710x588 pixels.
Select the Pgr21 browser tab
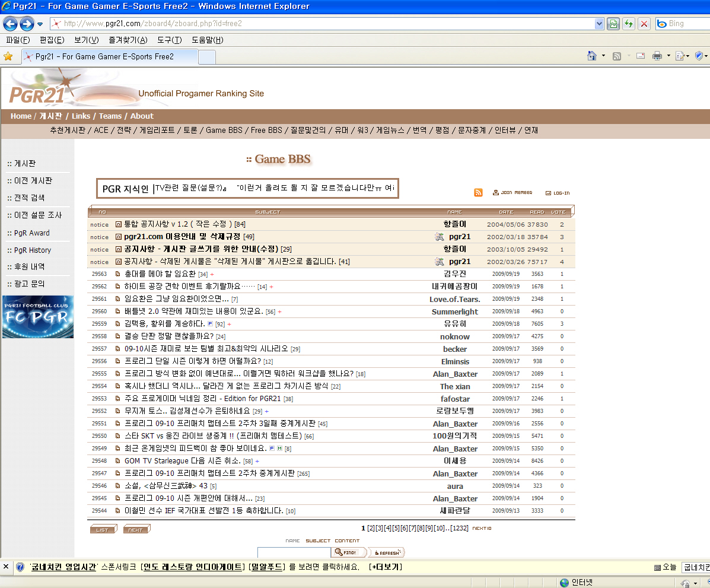pyautogui.click(x=110, y=56)
